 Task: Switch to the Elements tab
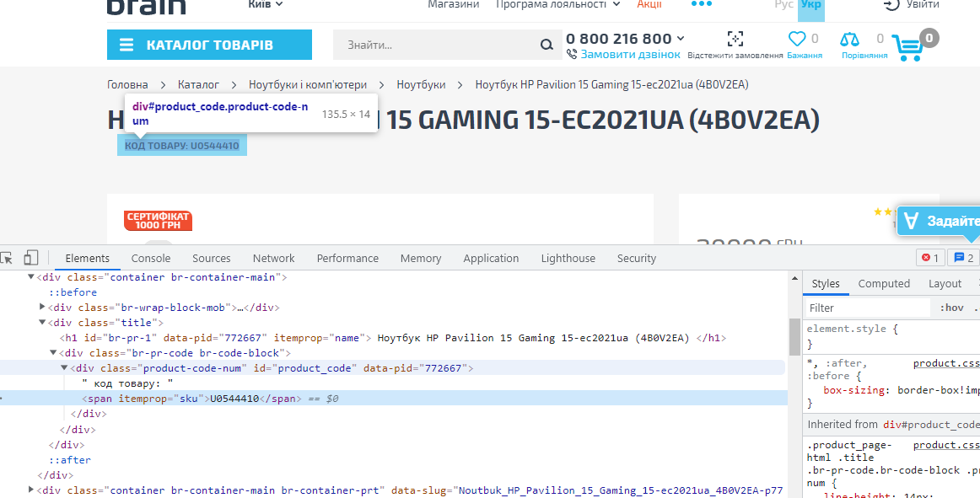pos(88,258)
